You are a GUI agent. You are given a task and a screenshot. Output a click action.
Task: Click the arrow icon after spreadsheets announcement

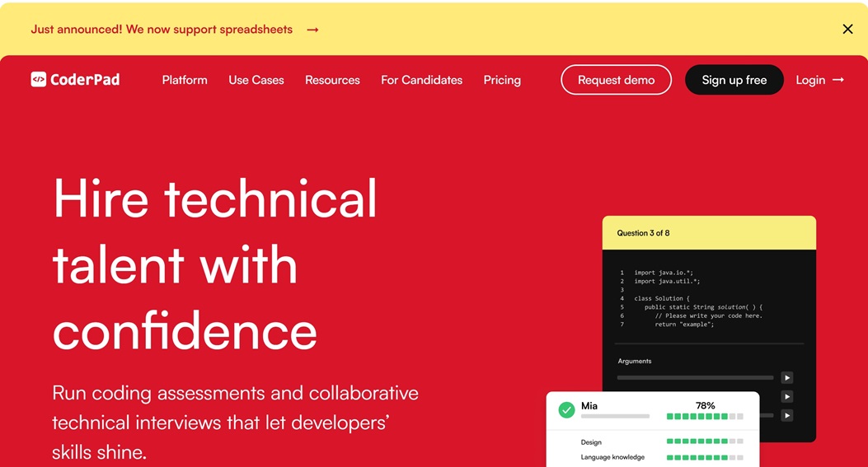(x=312, y=30)
